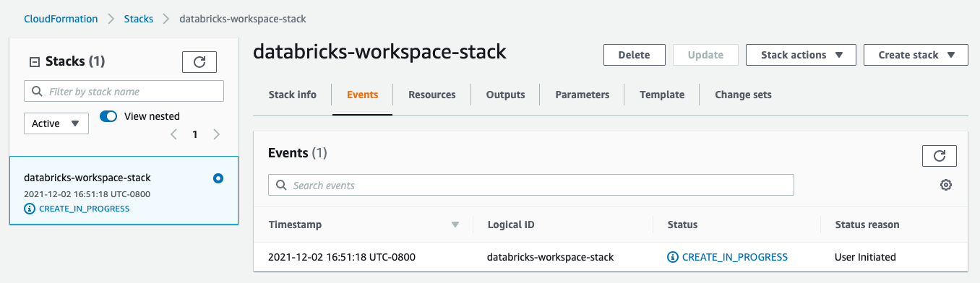Go to next page of stacks

[216, 134]
